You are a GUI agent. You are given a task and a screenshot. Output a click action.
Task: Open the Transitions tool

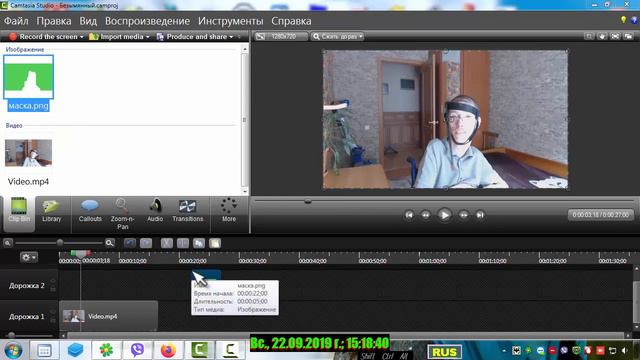click(187, 211)
